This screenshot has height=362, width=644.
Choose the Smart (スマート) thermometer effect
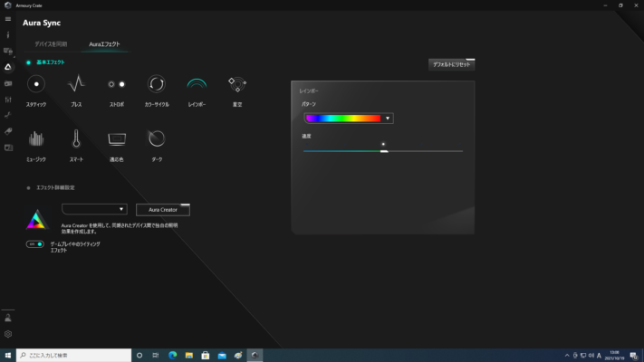pos(76,138)
